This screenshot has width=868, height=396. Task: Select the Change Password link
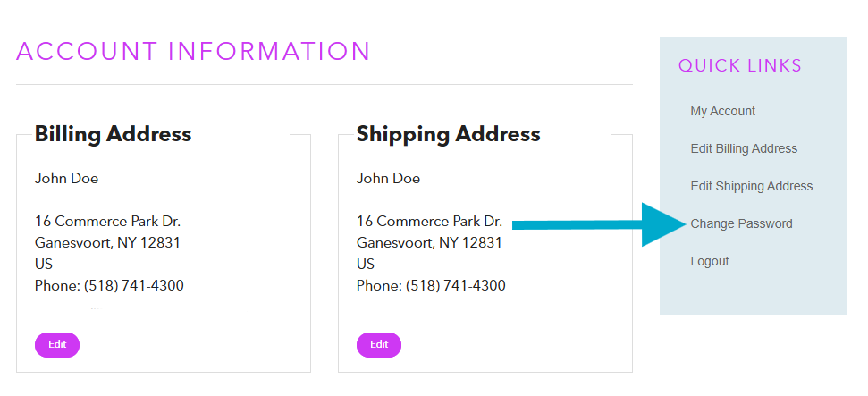click(741, 223)
